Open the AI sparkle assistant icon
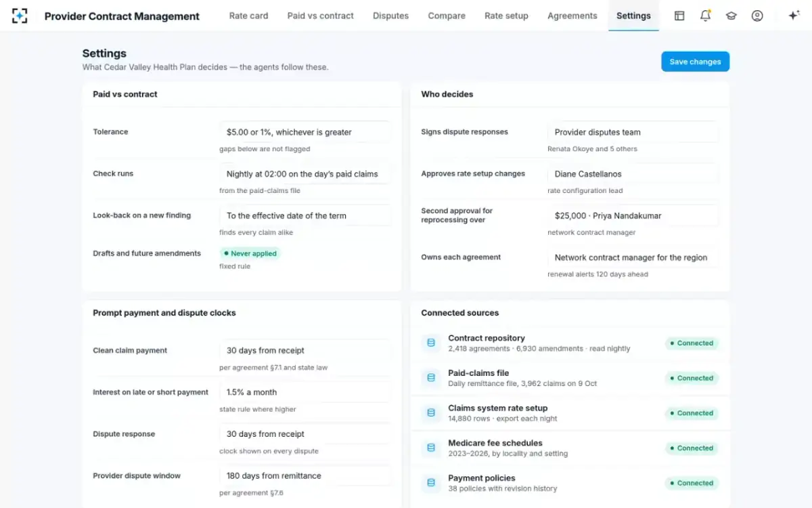 (794, 16)
